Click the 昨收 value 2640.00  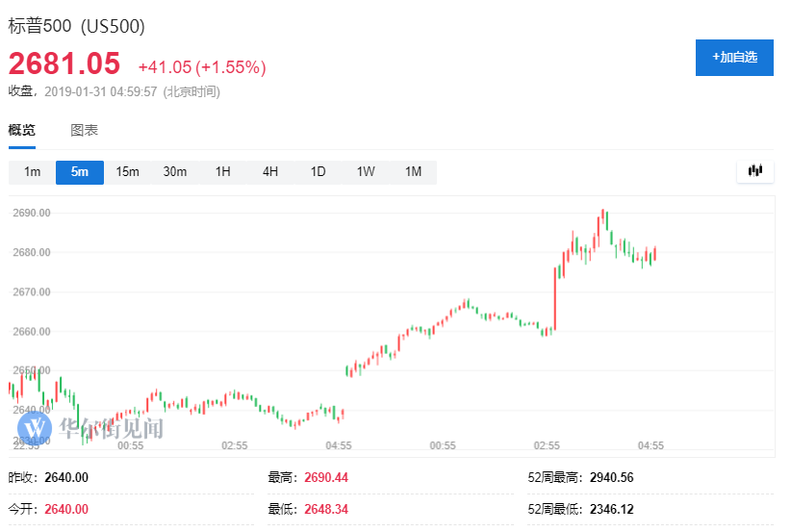(66, 477)
